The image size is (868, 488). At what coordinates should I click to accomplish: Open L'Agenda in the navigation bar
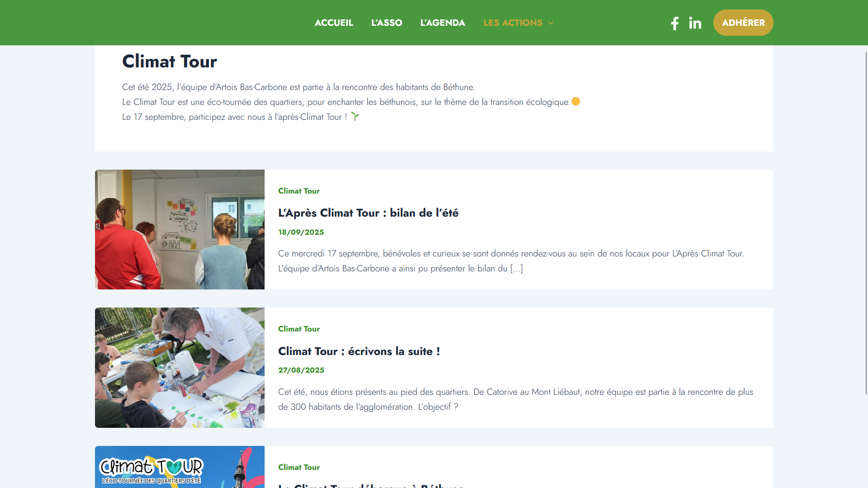click(x=442, y=23)
